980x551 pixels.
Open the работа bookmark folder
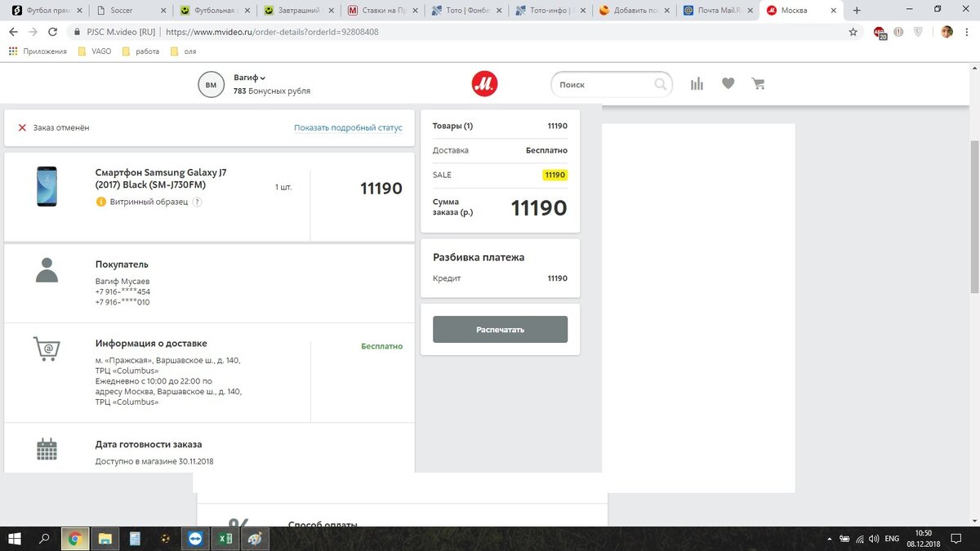(140, 51)
